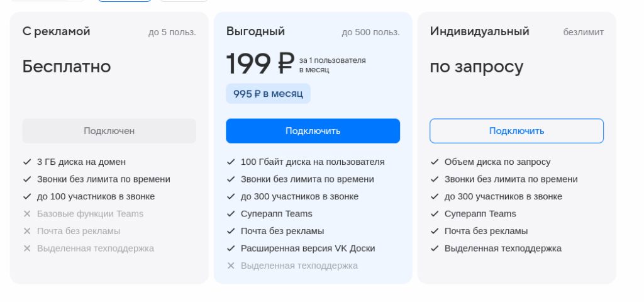Click the blue Подключить button in Выгодный plan

(313, 131)
